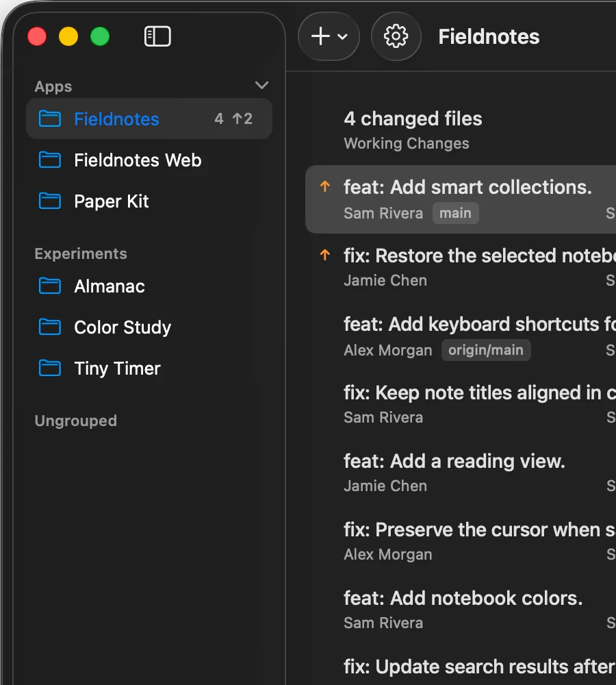Click the Apps group label
616x685 pixels.
coord(53,86)
